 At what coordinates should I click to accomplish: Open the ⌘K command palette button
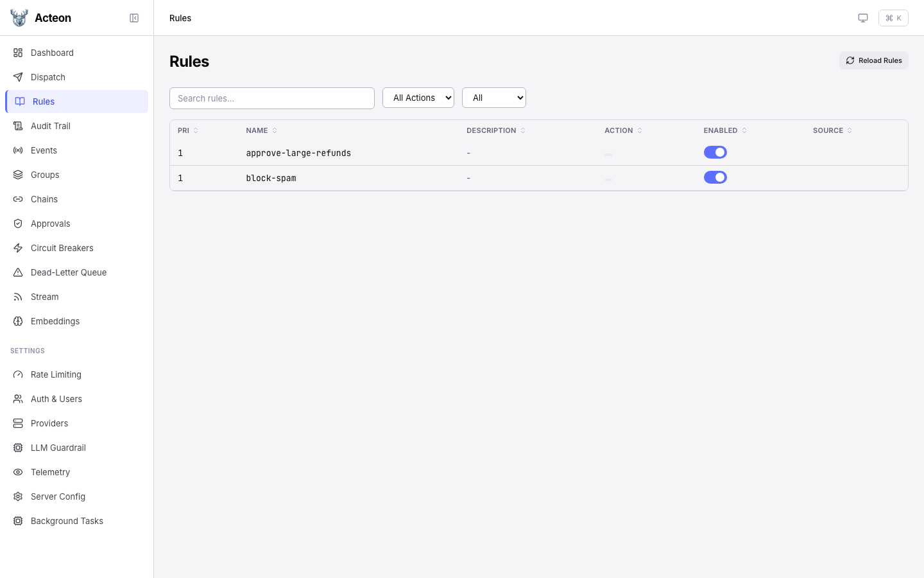893,18
